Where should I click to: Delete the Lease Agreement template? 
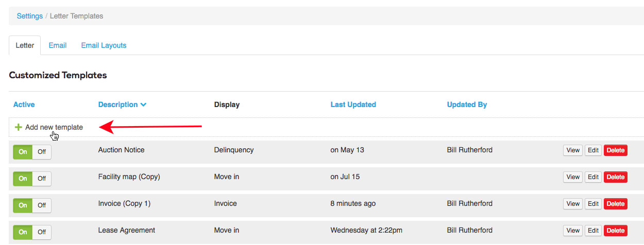pos(615,231)
